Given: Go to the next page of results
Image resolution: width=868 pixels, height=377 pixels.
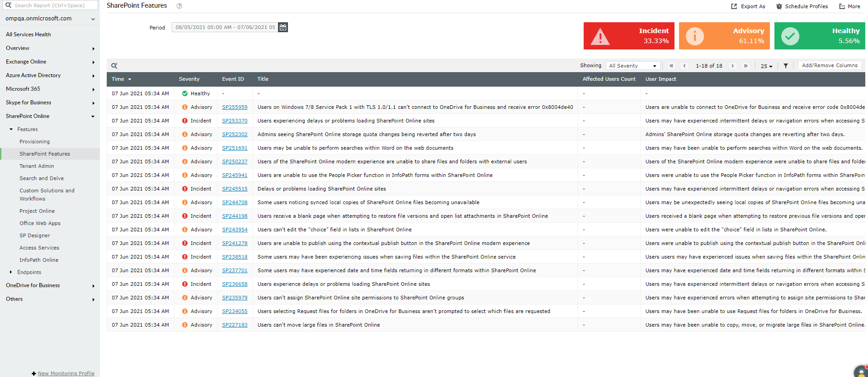Looking at the screenshot, I should click(x=733, y=66).
